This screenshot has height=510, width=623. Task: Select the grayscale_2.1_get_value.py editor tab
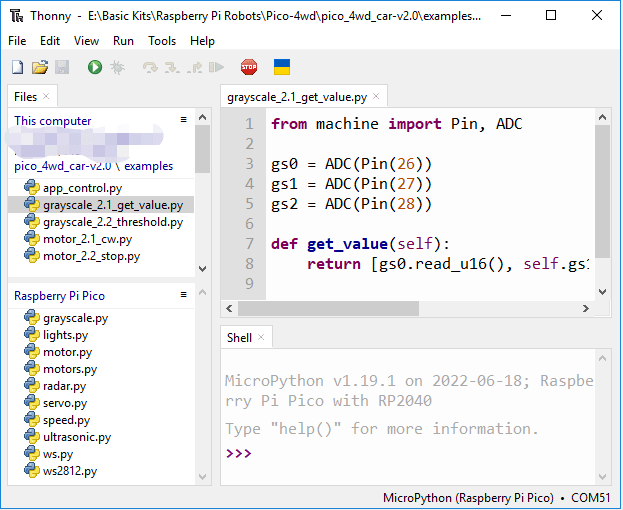pos(297,97)
